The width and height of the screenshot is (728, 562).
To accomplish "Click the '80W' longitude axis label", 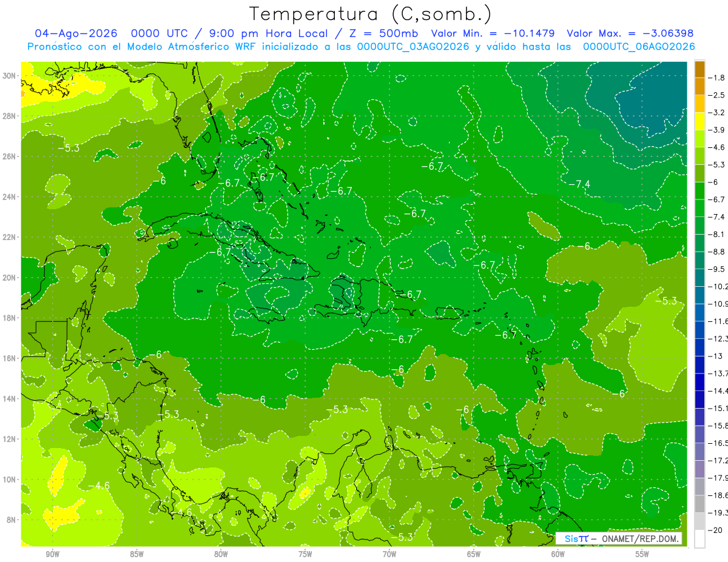I will (221, 554).
